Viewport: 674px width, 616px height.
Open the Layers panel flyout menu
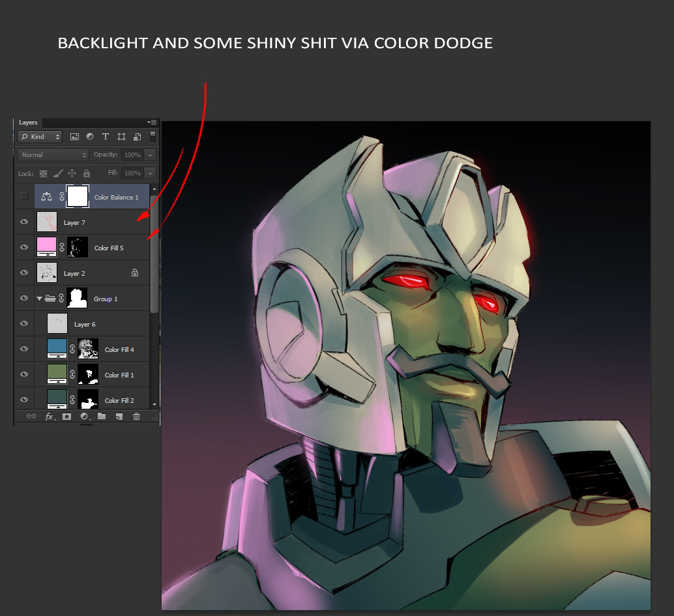click(152, 123)
